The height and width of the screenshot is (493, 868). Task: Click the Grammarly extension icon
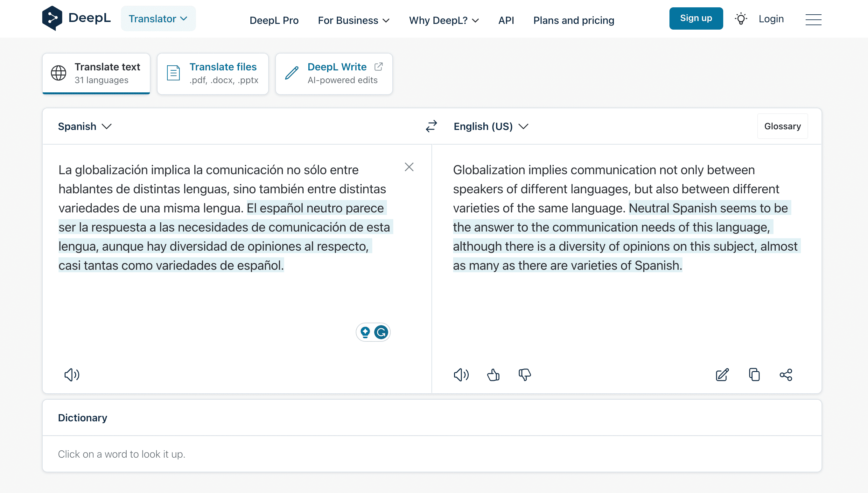click(x=381, y=332)
